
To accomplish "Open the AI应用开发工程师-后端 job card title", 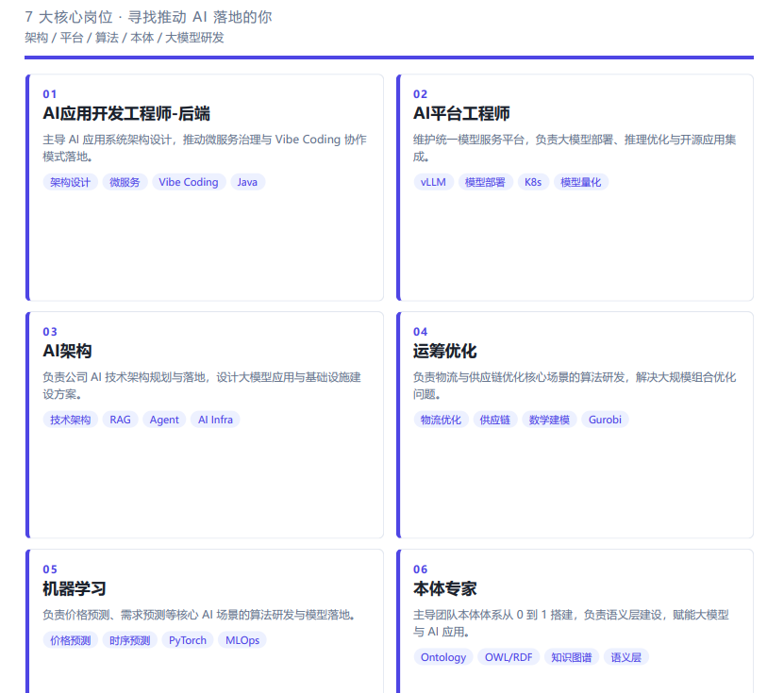I will (126, 113).
